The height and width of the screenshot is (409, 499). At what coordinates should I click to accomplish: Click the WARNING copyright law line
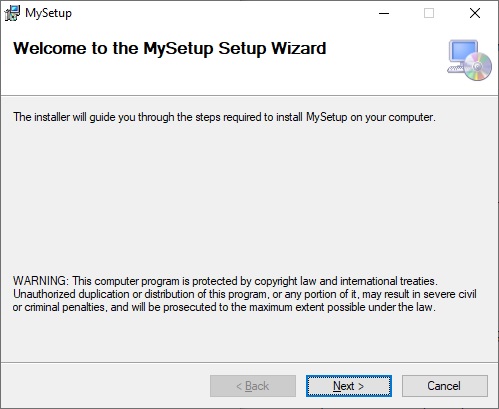(225, 281)
